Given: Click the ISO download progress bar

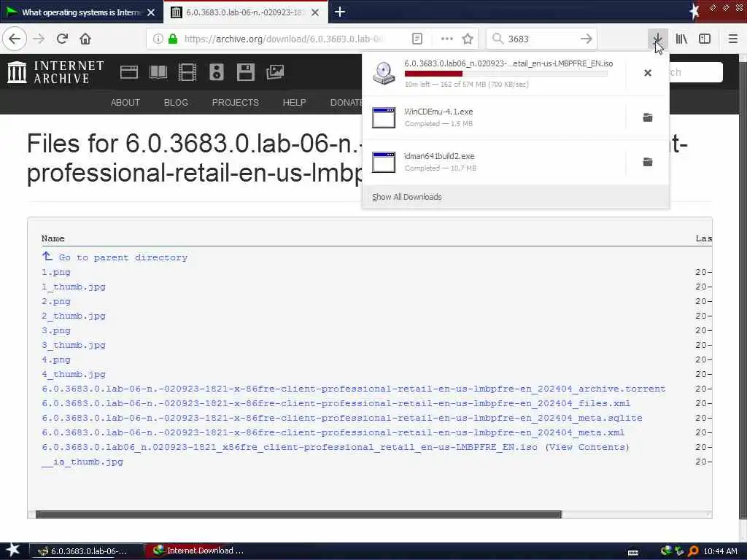Looking at the screenshot, I should [506, 74].
